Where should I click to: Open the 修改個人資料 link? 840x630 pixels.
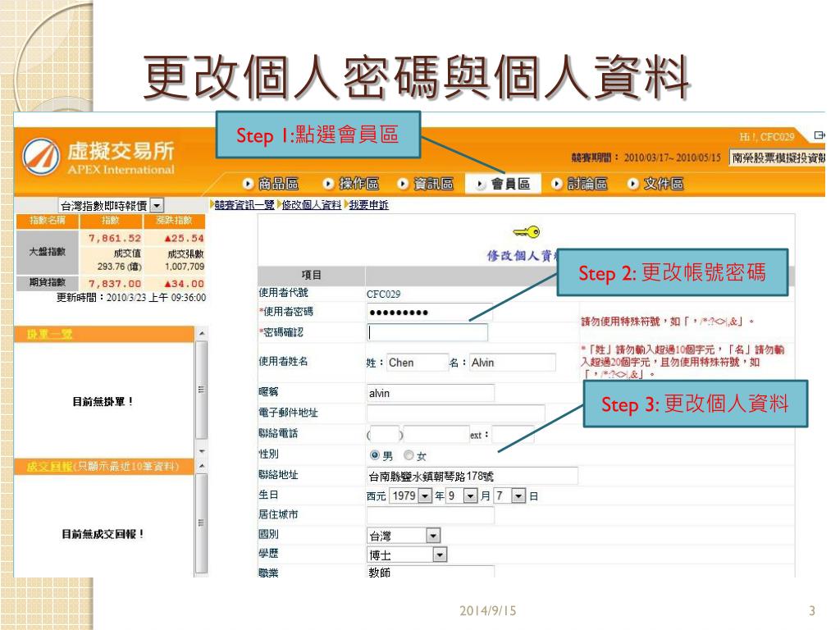click(311, 204)
